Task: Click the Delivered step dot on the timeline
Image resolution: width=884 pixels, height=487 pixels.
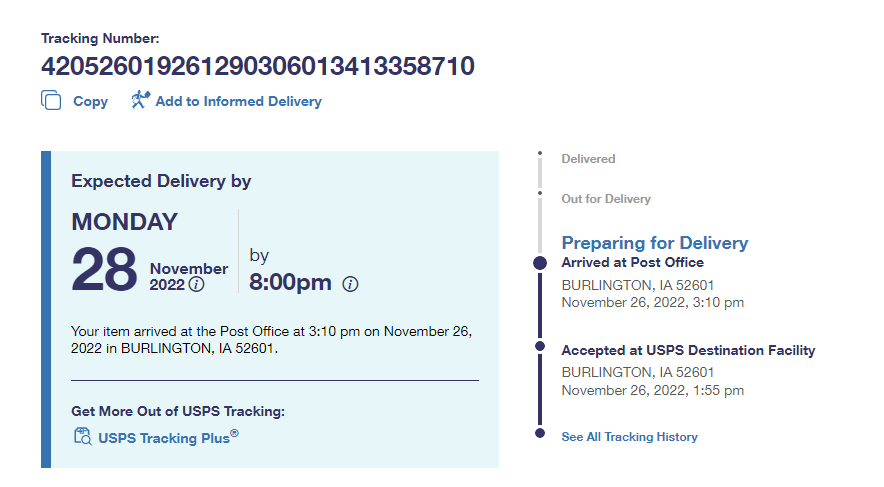Action: click(540, 154)
